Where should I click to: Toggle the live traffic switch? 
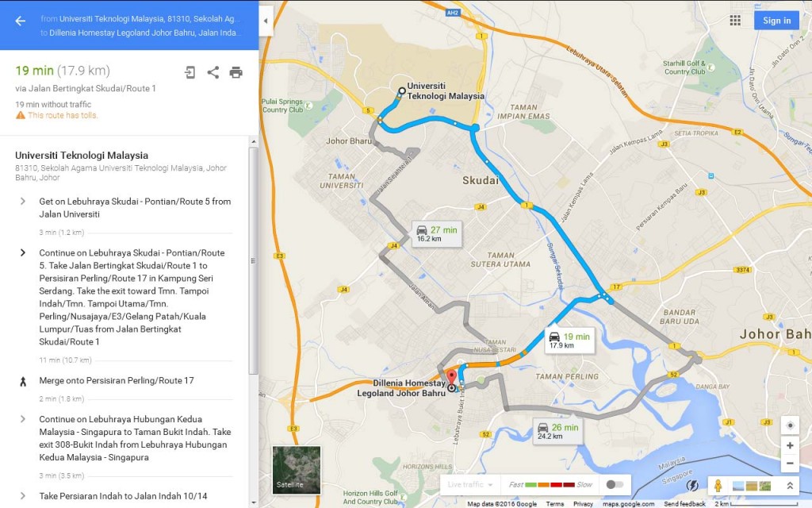pos(615,485)
